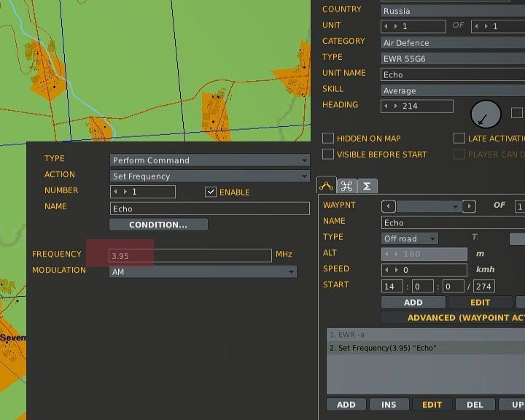Image resolution: width=525 pixels, height=420 pixels.
Task: Enable HIDDEN ON MAP checkbox
Action: 328,139
